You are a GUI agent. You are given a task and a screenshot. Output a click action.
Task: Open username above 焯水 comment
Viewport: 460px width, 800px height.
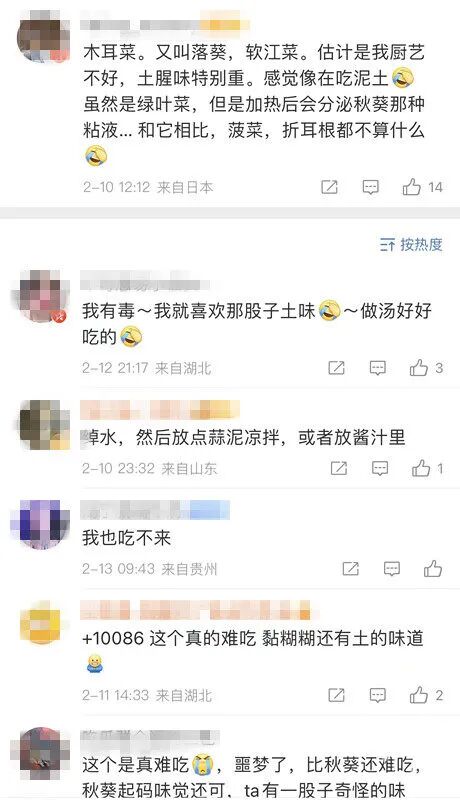click(160, 410)
